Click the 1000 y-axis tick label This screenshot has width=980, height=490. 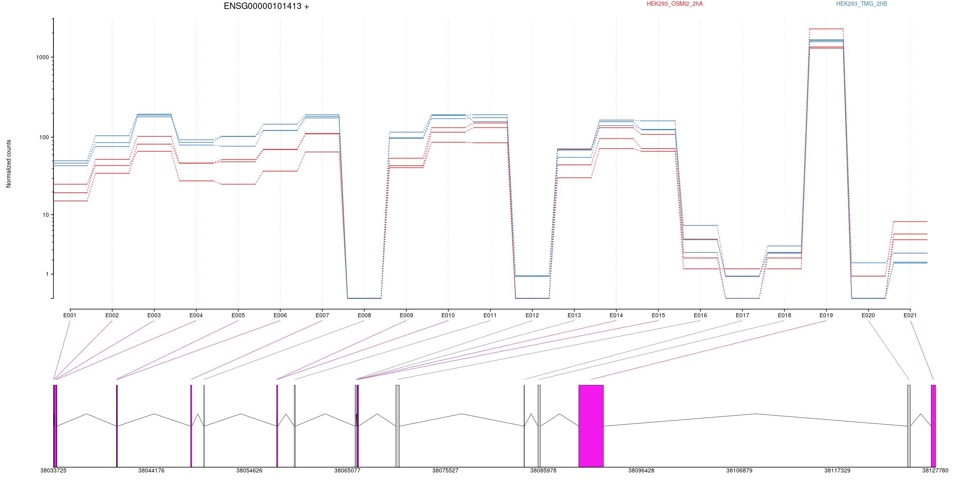pyautogui.click(x=42, y=58)
